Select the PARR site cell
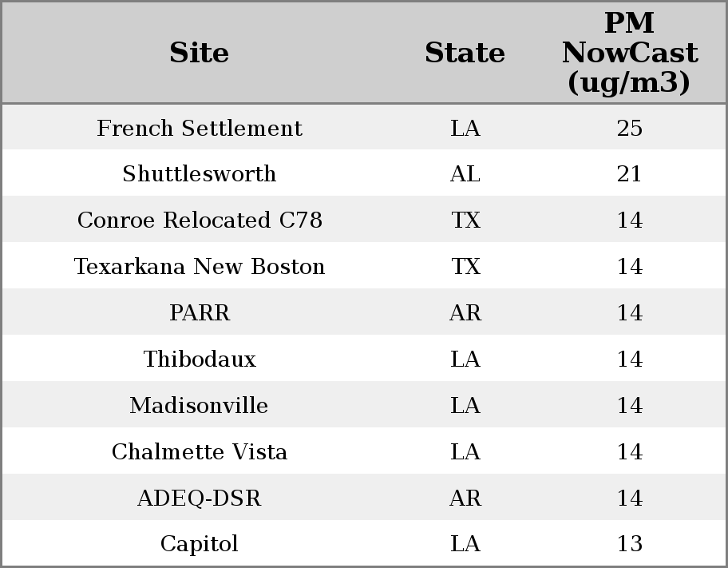Screen dimensions: 728x568 tap(200, 312)
